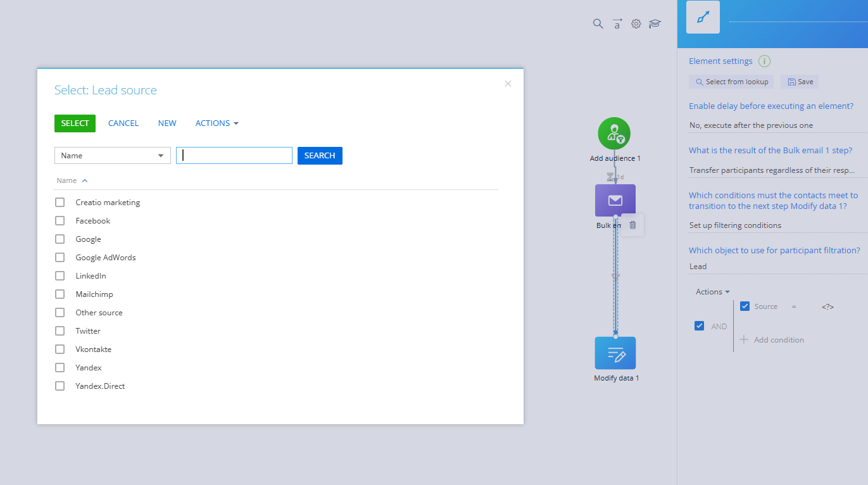Select the Modify data 1 element
The width and height of the screenshot is (868, 485).
tap(615, 353)
